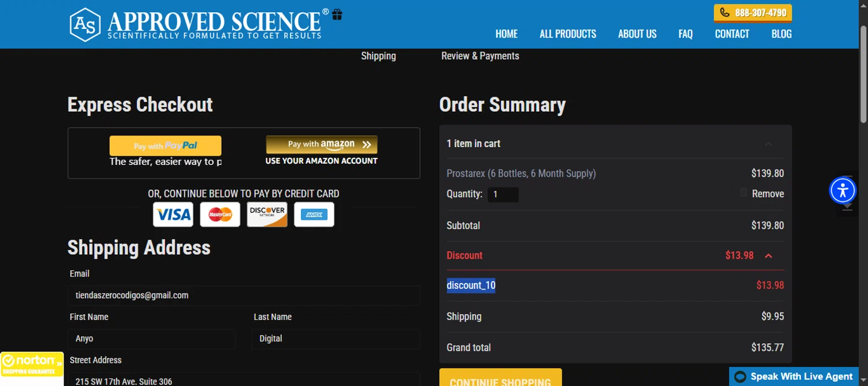The image size is (868, 386).
Task: Click the gift icon beside the logo
Action: (x=337, y=14)
